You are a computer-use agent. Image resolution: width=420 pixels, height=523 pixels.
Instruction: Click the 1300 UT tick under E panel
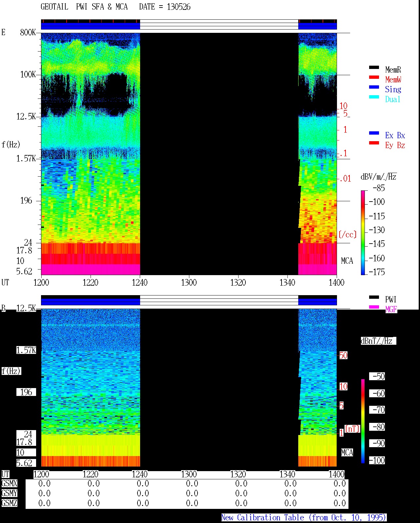tap(189, 282)
